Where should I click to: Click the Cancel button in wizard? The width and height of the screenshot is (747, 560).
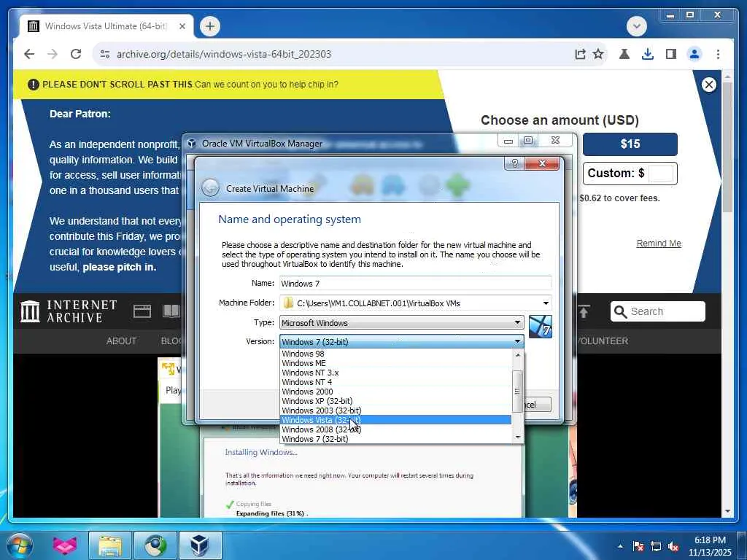coord(536,405)
